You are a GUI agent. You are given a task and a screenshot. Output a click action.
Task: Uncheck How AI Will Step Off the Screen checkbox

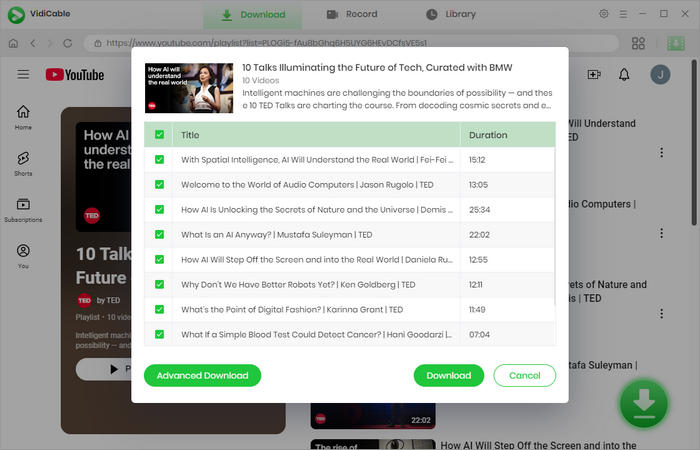(x=159, y=259)
